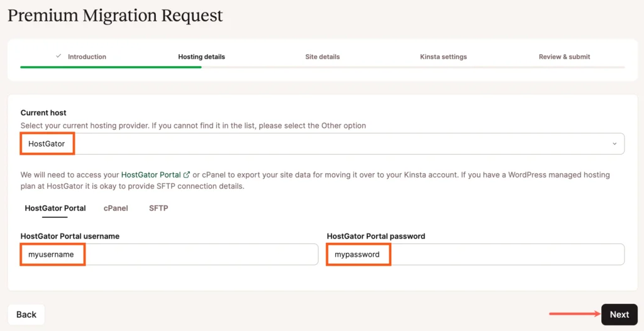Open the Kinsta settings step
The width and height of the screenshot is (644, 331).
443,57
